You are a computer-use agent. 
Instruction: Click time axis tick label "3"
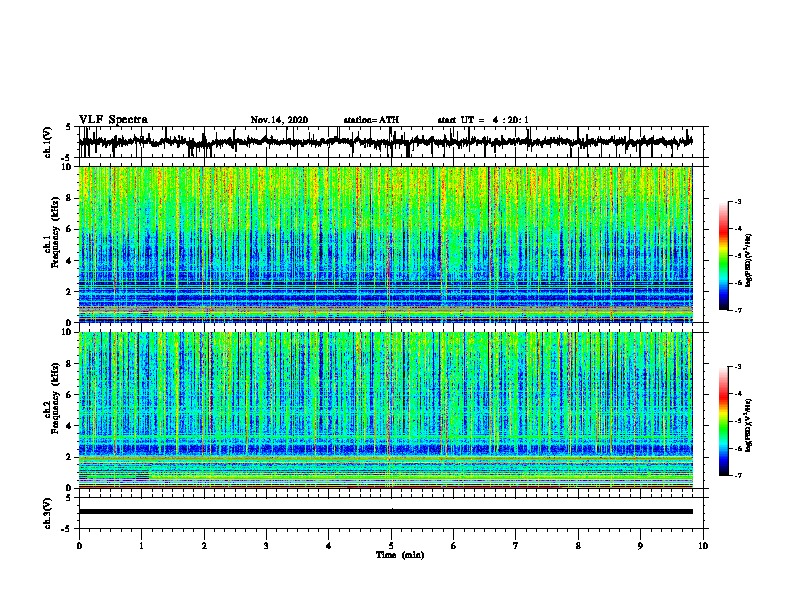[266, 546]
